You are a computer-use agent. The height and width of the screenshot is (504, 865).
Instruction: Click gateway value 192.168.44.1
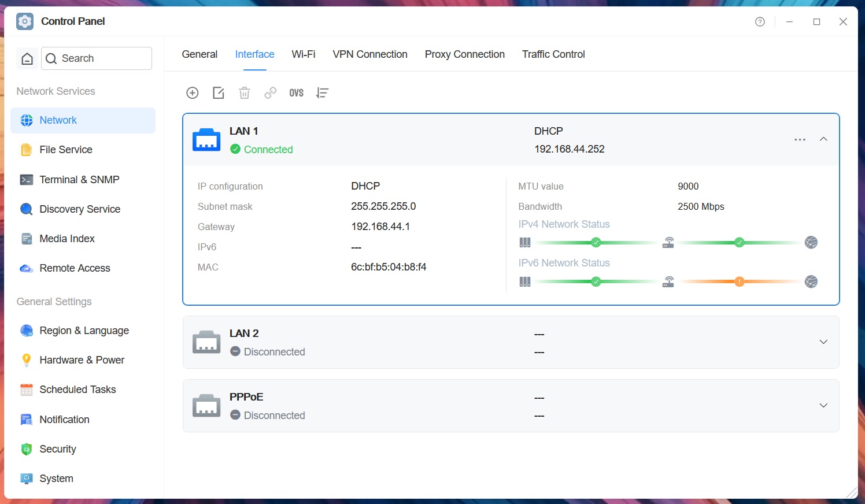click(380, 227)
